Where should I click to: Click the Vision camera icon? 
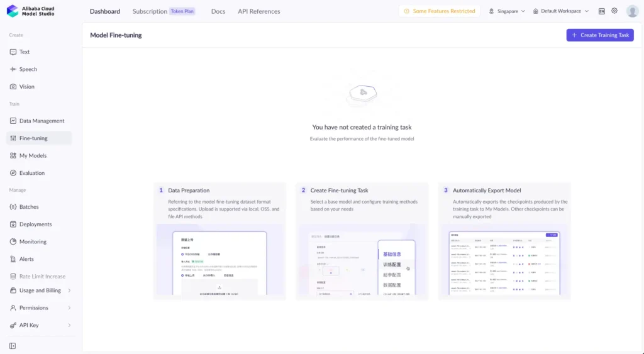click(x=13, y=87)
